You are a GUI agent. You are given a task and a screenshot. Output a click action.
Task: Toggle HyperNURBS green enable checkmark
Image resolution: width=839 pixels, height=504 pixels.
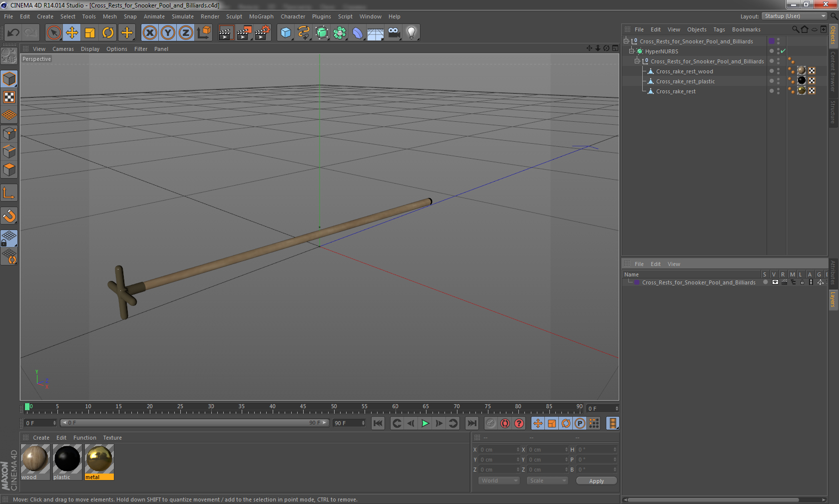pos(783,51)
